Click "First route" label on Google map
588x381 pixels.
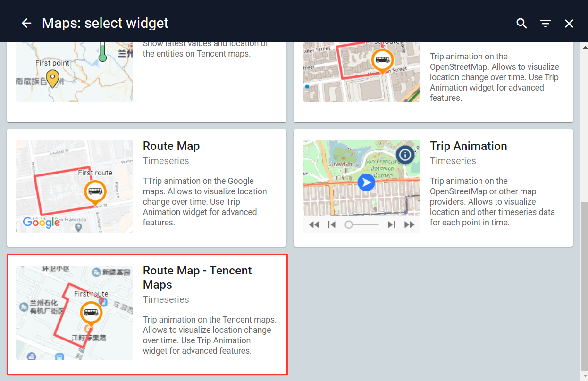click(x=95, y=173)
